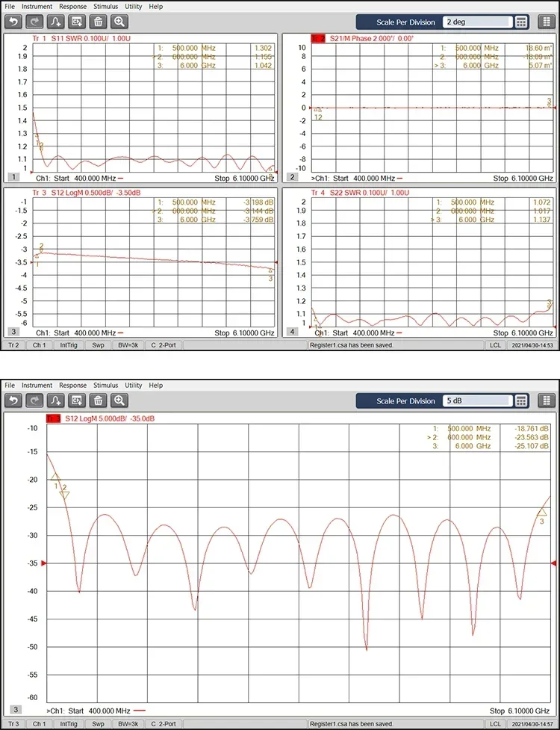
Task: Click the add trace window icon in top window
Action: (77, 22)
